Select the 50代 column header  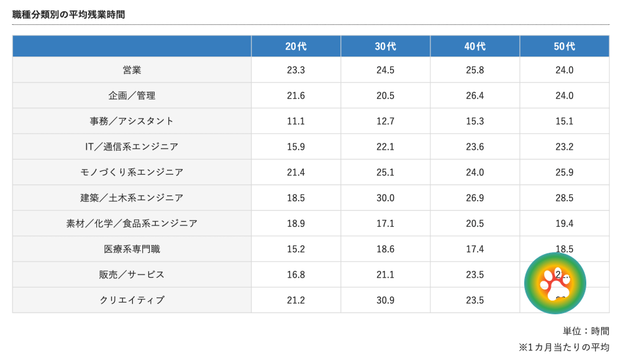click(565, 46)
